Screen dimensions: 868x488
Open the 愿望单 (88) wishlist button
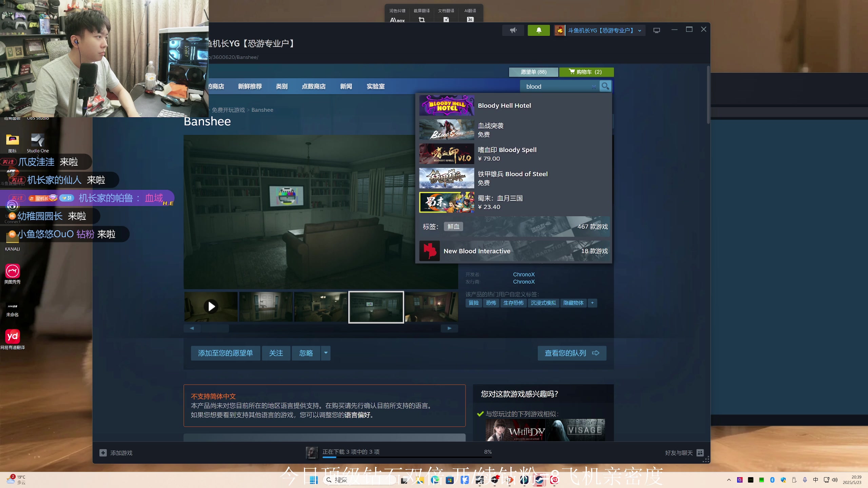[x=534, y=72]
